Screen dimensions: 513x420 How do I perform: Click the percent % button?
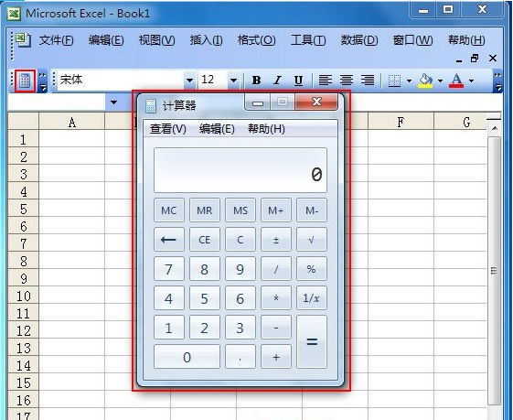(312, 269)
